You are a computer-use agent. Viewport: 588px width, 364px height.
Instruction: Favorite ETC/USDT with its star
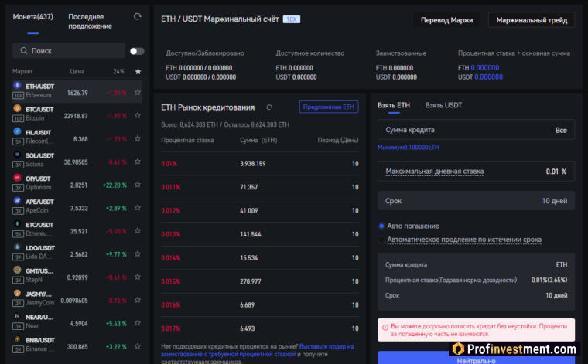138,230
